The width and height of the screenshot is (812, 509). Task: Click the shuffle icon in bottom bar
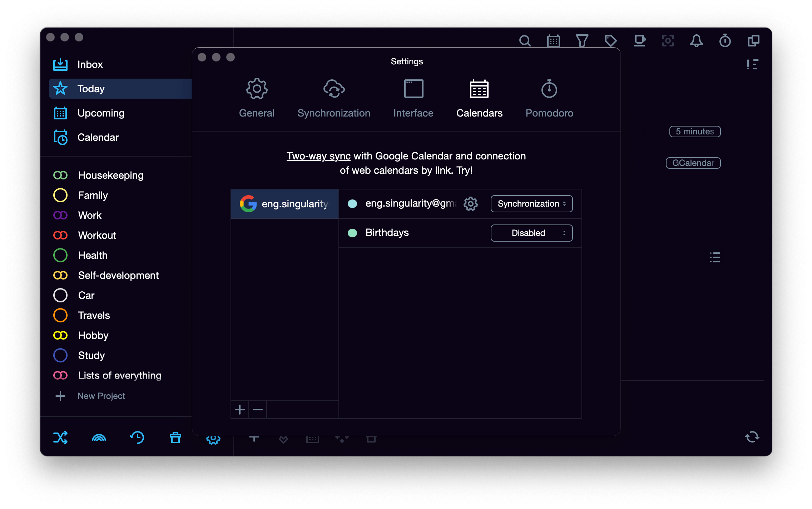coord(60,438)
